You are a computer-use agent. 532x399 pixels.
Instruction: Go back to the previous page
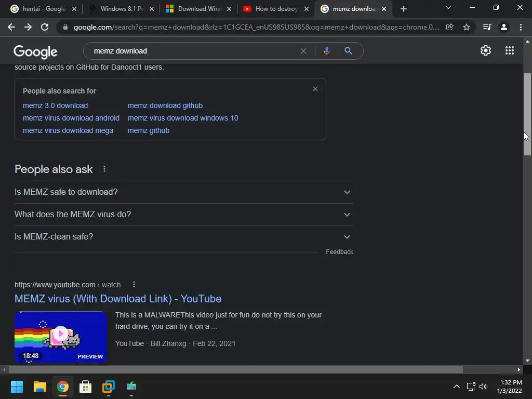(x=11, y=27)
